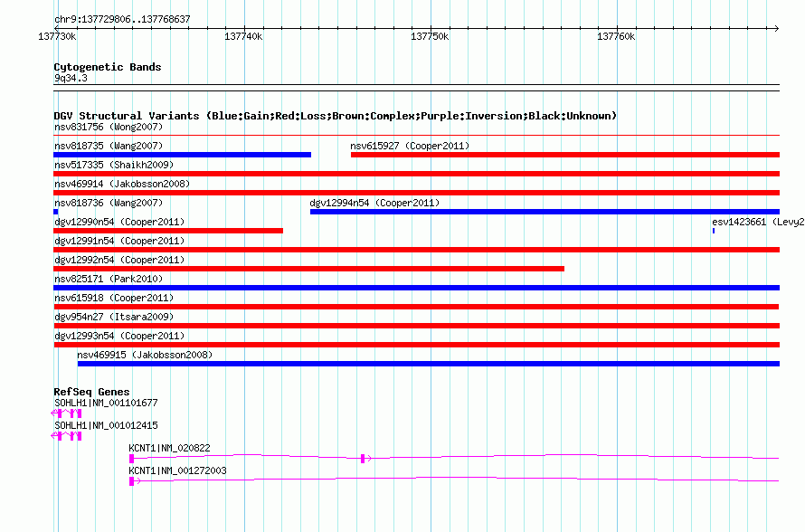Viewport: 805px width, 532px height.
Task: Open the dgv12994n54 (Cooper2011) label
Action: click(x=374, y=203)
